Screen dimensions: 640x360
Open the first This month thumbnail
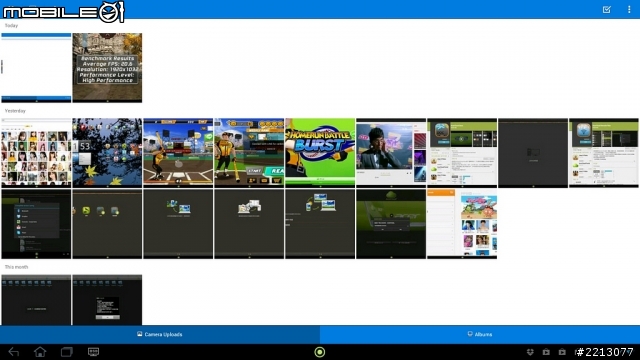coord(36,300)
